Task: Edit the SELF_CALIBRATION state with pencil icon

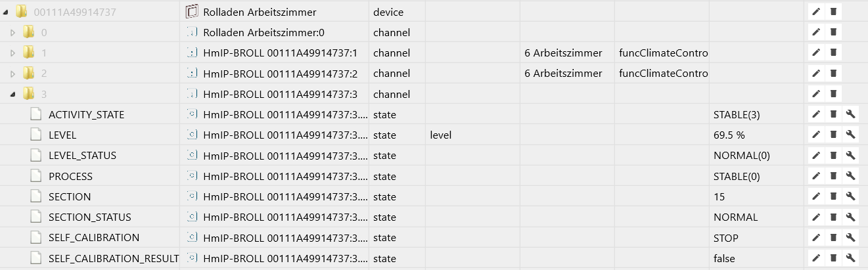Action: click(816, 238)
